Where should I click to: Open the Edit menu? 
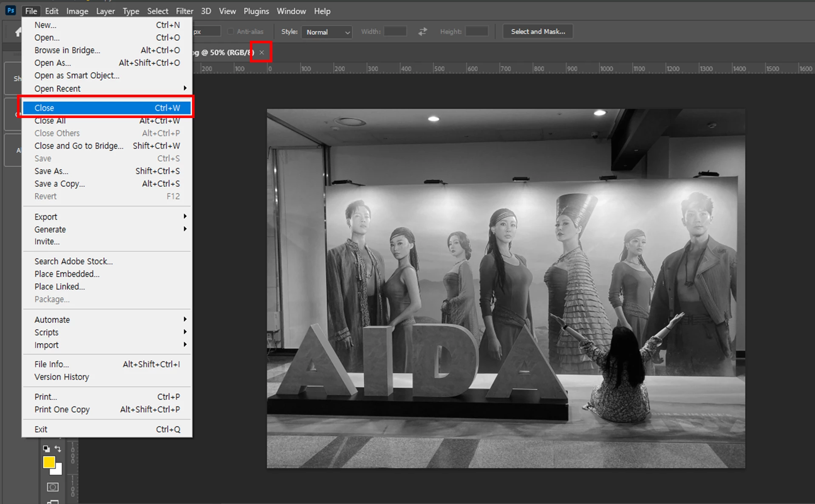52,11
